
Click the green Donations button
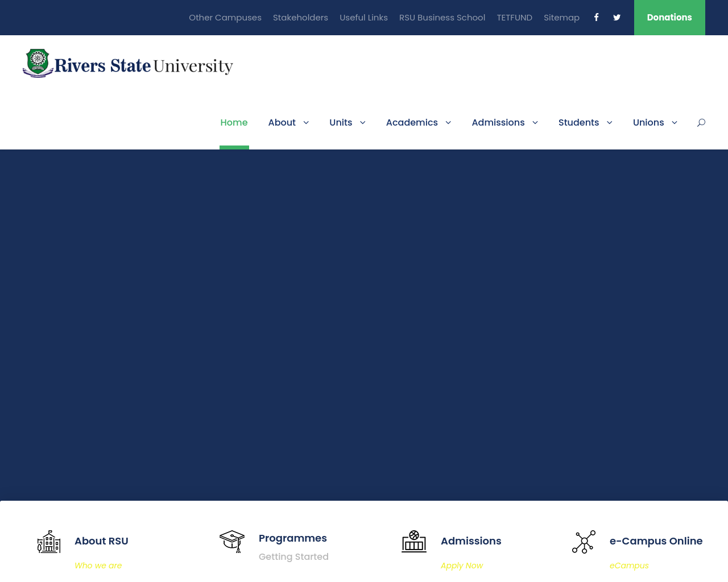[669, 18]
